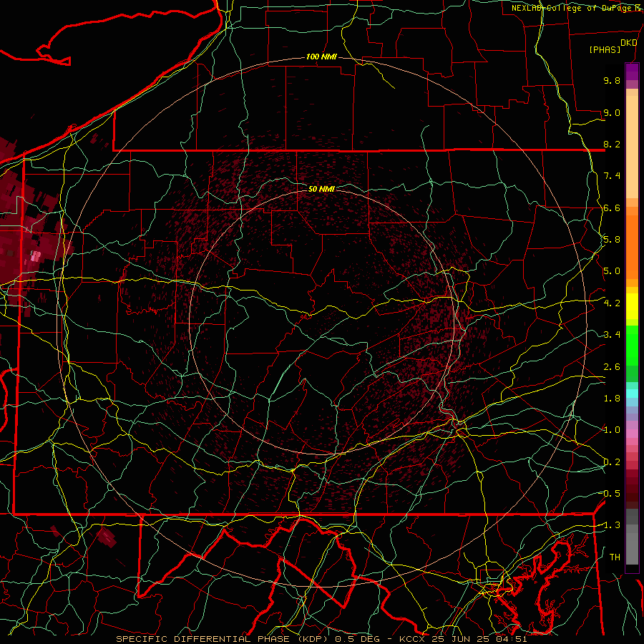Pick the yellow segment of the color bar
Screen dimensions: 644x644
(632, 306)
